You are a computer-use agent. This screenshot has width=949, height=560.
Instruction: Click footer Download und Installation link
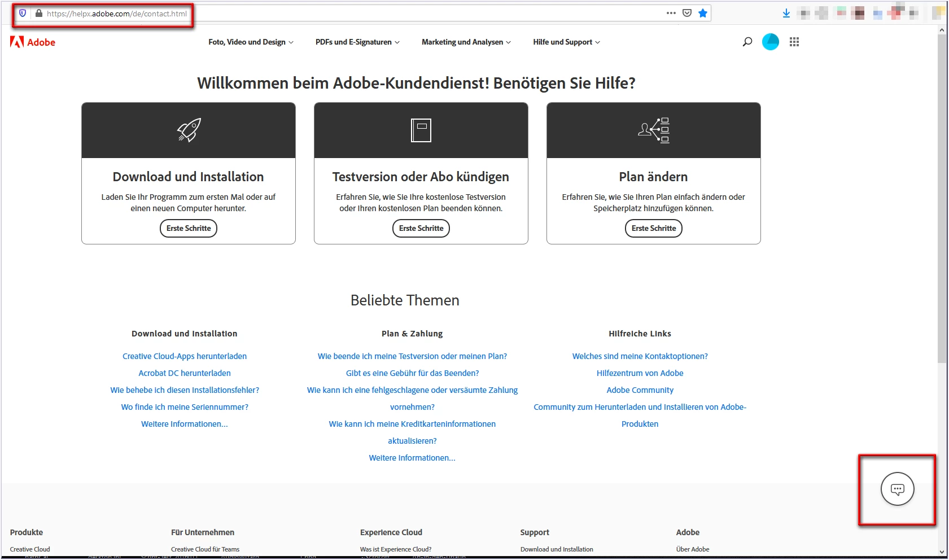(557, 549)
